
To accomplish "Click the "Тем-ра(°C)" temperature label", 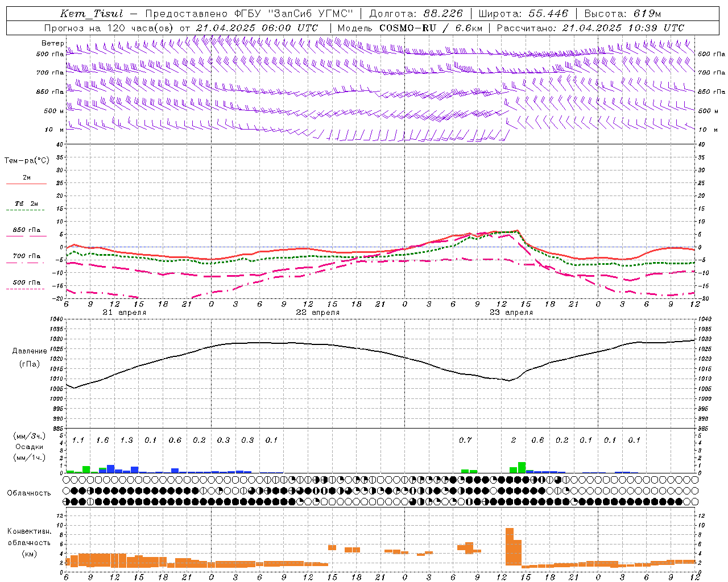I will [x=27, y=161].
